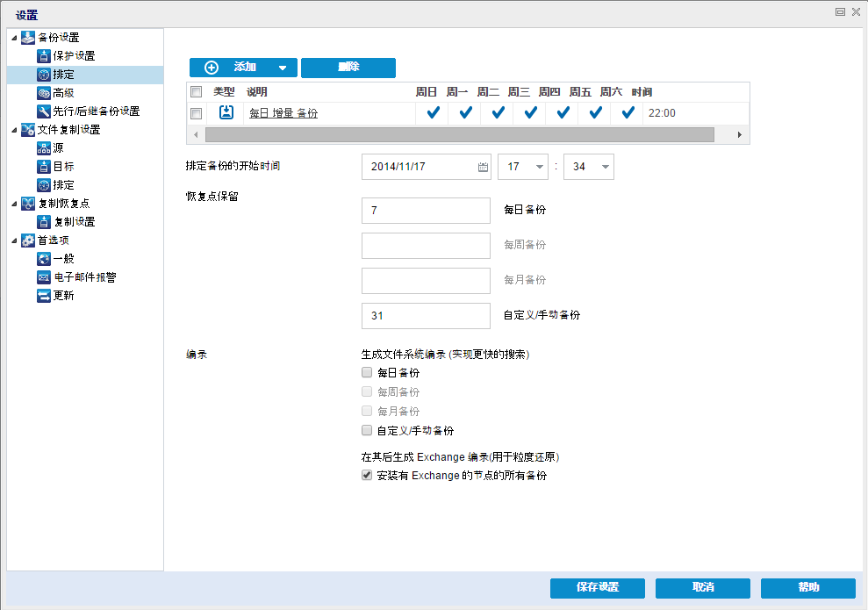Click the 保存设置 button
868x610 pixels.
click(x=597, y=588)
